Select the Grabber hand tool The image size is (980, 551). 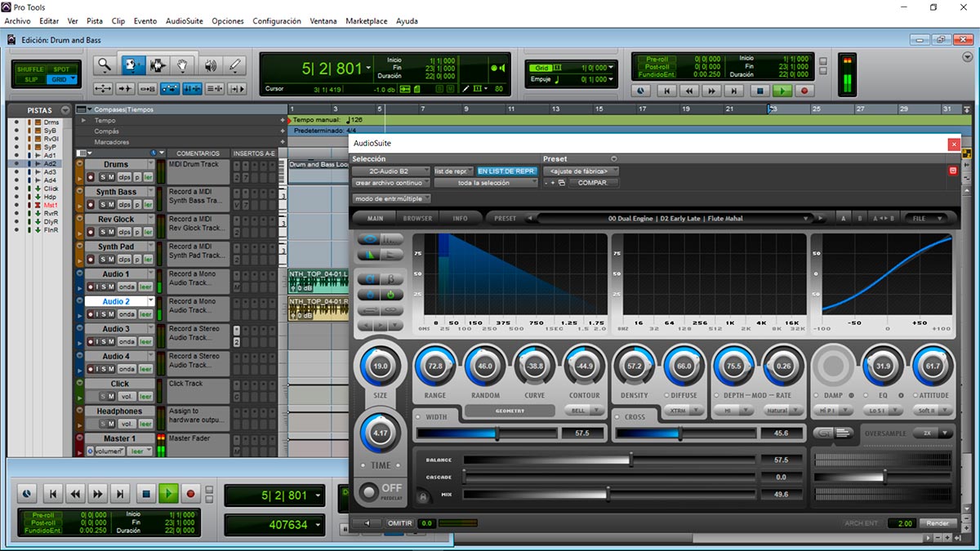[x=184, y=65]
